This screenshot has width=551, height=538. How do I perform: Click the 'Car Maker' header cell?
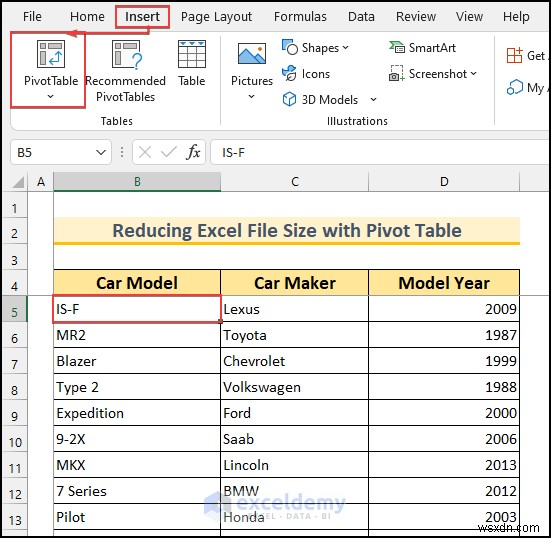tap(294, 283)
